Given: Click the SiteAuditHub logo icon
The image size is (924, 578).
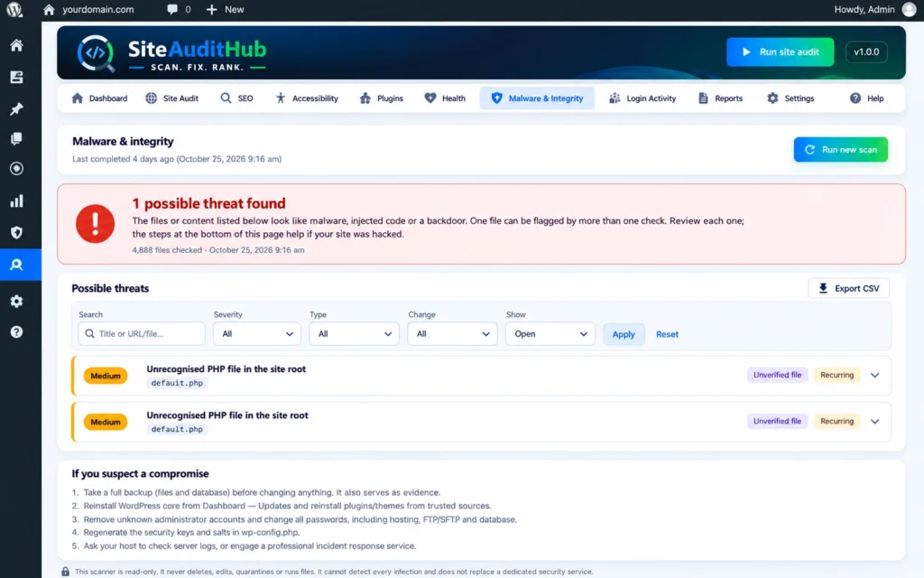Looking at the screenshot, I should (x=96, y=53).
